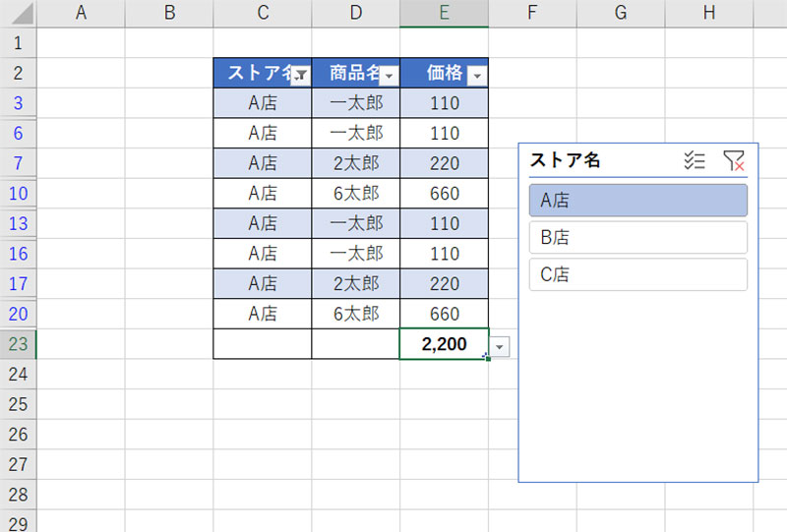787x532 pixels.
Task: Click the multi-select icon in slicer header
Action: (x=695, y=161)
